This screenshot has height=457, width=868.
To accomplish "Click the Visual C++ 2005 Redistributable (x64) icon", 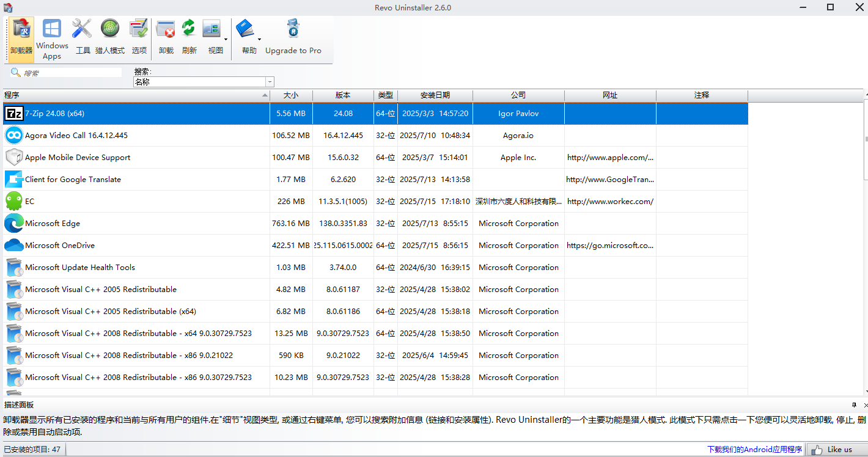I will [13, 312].
